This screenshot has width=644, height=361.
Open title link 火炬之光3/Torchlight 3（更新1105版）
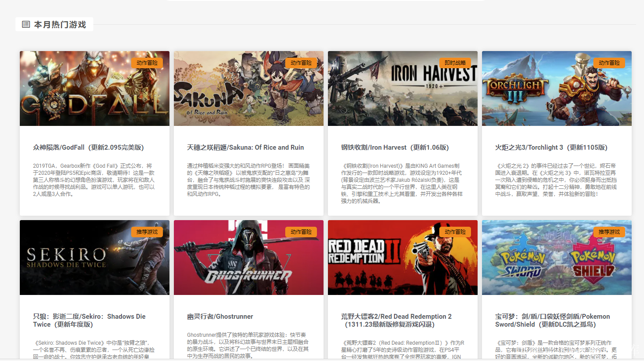551,147
